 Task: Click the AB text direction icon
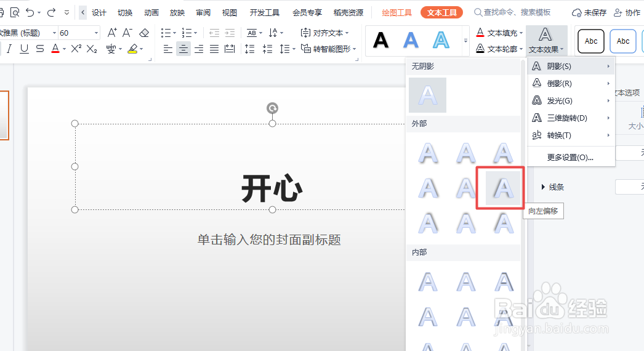[x=252, y=33]
